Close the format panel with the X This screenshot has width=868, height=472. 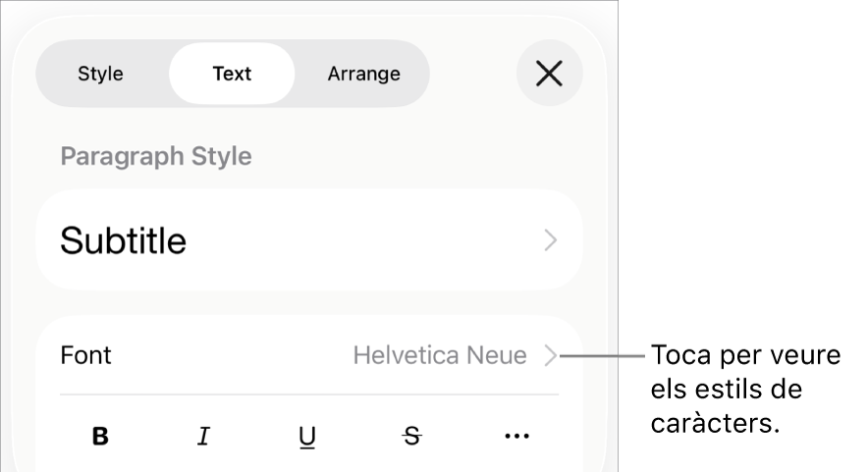pyautogui.click(x=549, y=74)
